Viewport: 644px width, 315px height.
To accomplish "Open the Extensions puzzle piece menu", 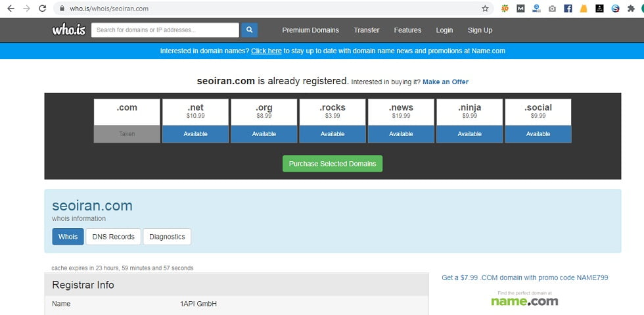I will click(x=631, y=9).
